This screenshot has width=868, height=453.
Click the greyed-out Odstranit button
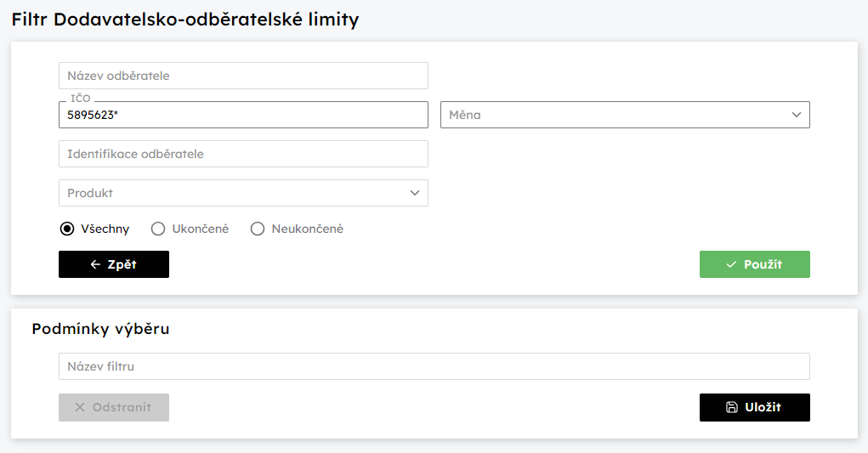[x=114, y=408]
